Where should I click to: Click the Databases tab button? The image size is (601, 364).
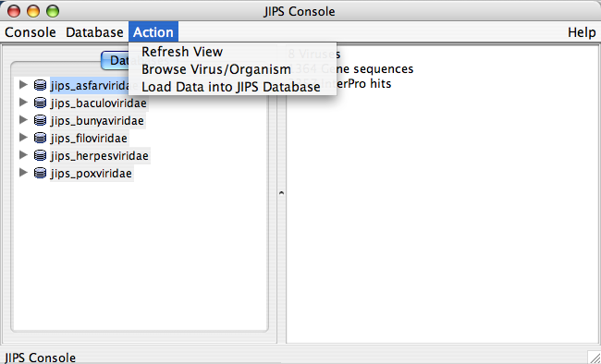pos(115,61)
